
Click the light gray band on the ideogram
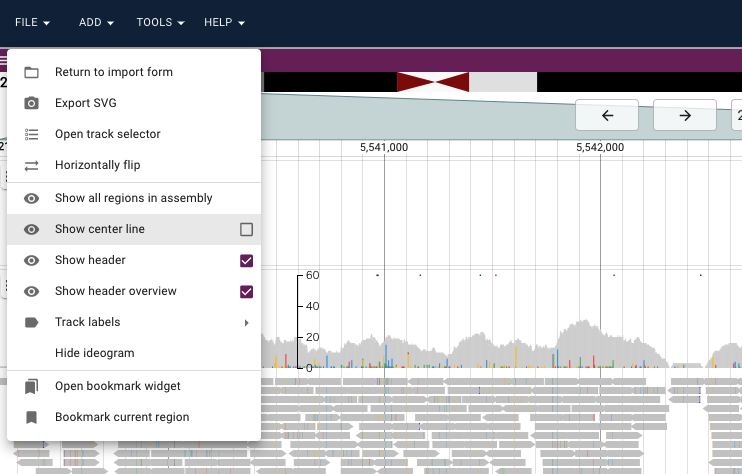[503, 82]
